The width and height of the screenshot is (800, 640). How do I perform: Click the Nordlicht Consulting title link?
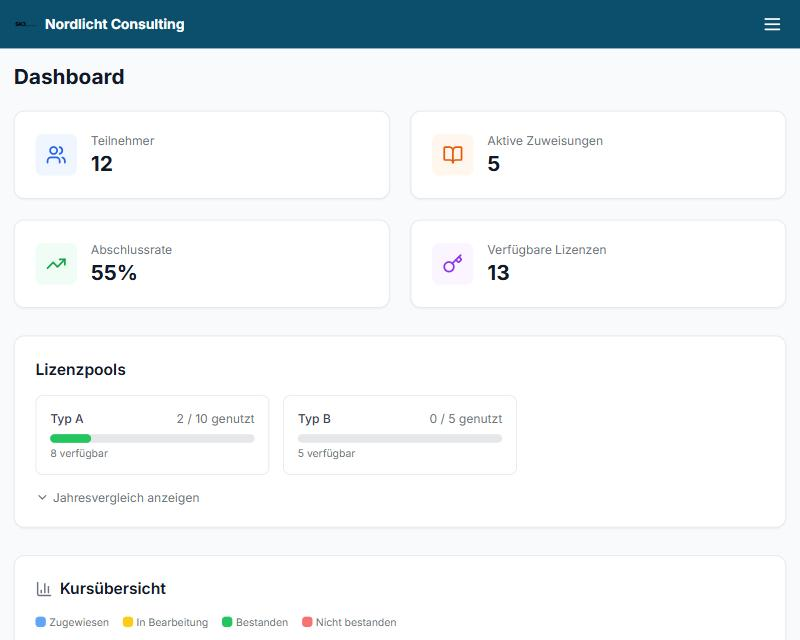[x=115, y=24]
